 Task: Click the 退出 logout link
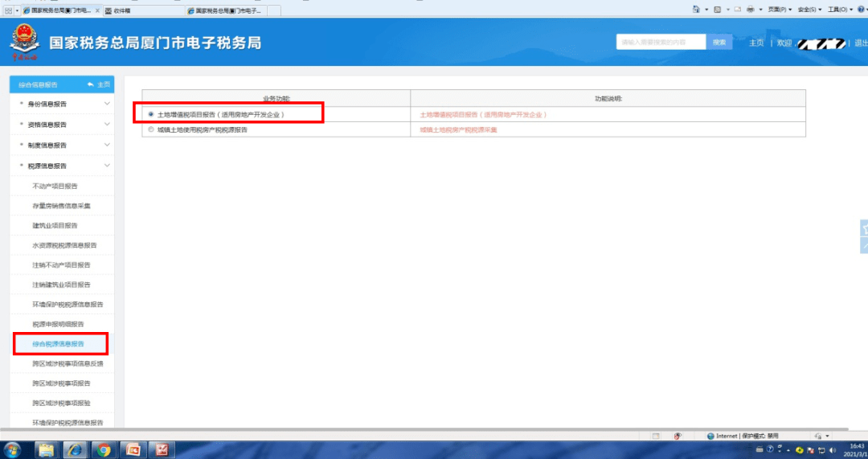861,43
